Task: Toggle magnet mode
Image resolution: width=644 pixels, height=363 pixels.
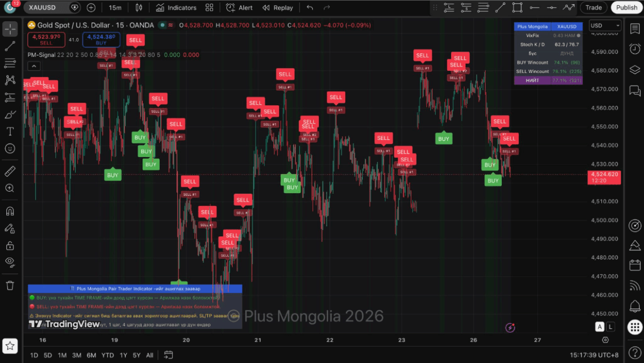Action: click(10, 211)
